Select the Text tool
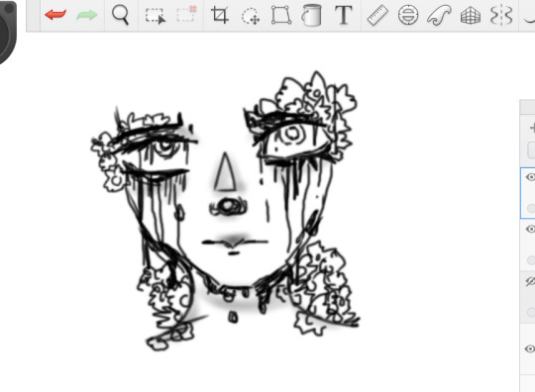This screenshot has height=392, width=535. pos(343,15)
